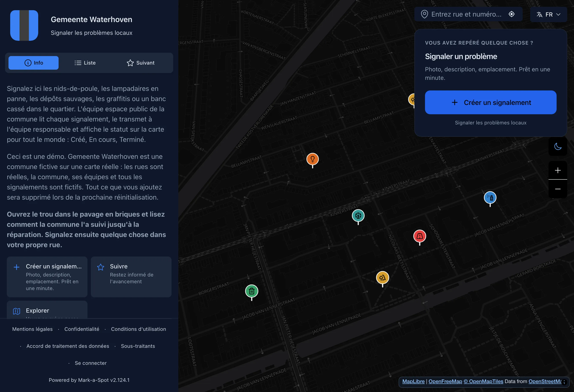
Task: Zoom out the map with minus button
Action: point(557,189)
